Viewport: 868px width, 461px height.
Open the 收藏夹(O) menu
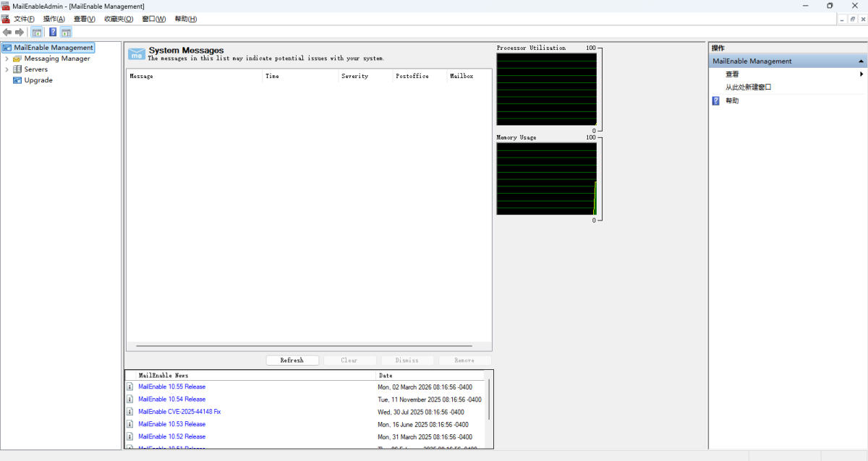[118, 19]
